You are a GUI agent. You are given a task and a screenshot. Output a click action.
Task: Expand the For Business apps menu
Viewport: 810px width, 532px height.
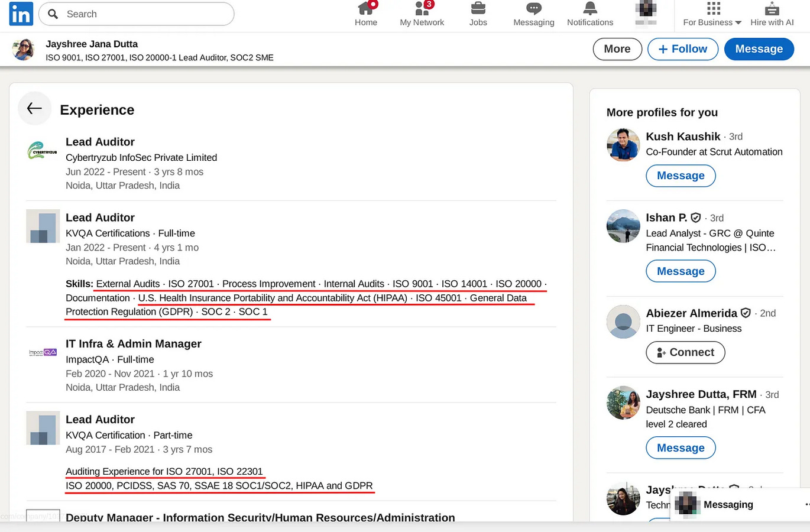712,14
